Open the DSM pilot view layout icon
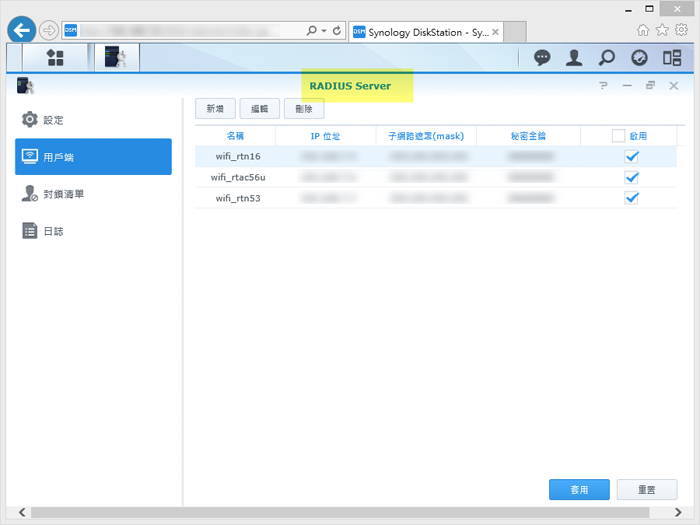 pos(672,58)
